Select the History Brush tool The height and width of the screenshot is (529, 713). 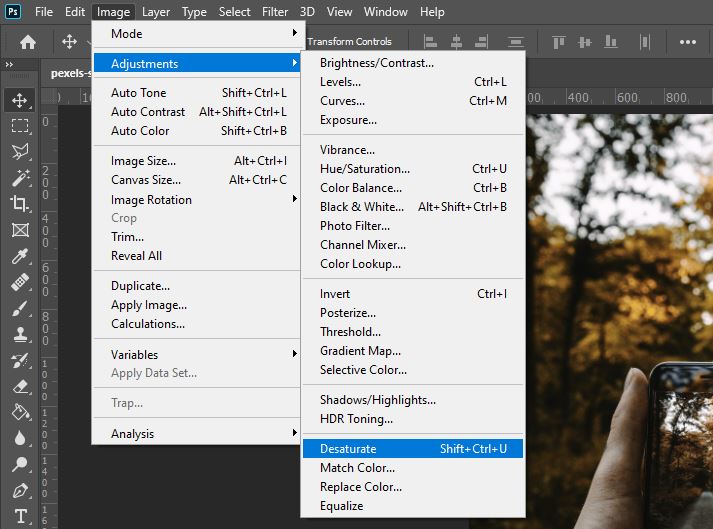[x=20, y=361]
